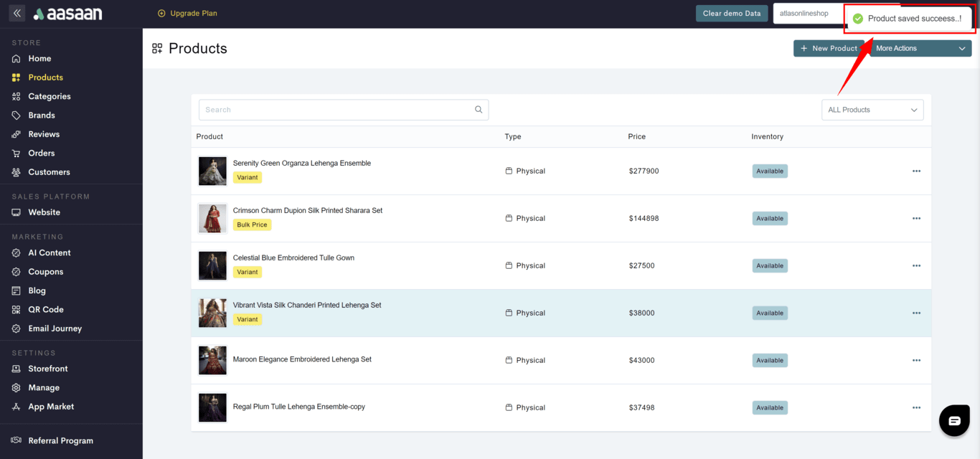Open the live chat widget icon
This screenshot has height=459, width=980.
pyautogui.click(x=954, y=421)
